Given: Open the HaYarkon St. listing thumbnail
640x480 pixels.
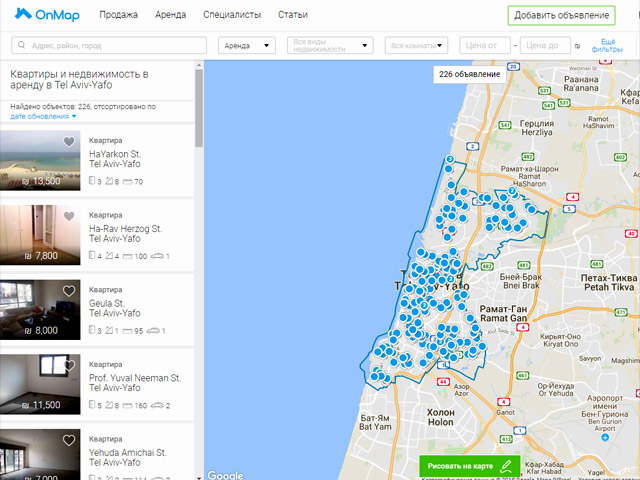Looking at the screenshot, I should (40, 160).
